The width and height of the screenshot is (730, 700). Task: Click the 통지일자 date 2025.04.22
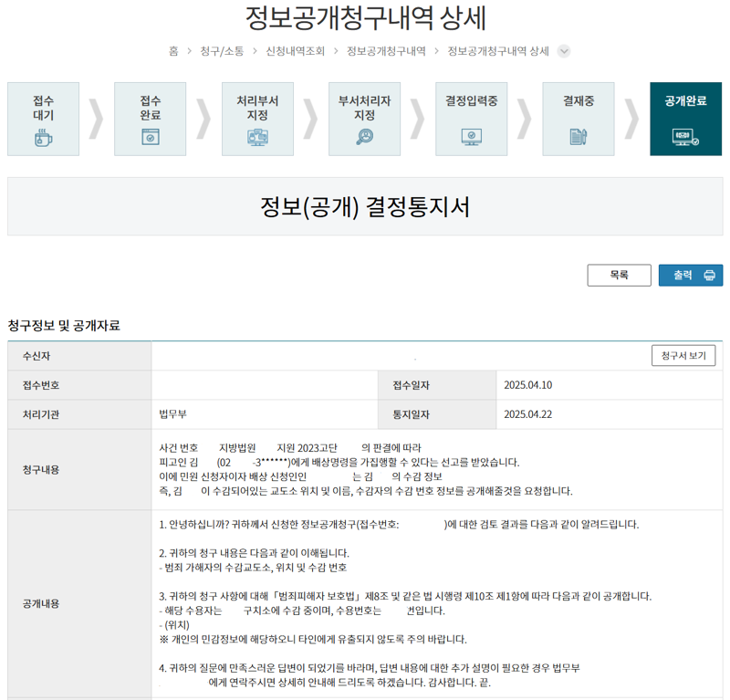(528, 414)
